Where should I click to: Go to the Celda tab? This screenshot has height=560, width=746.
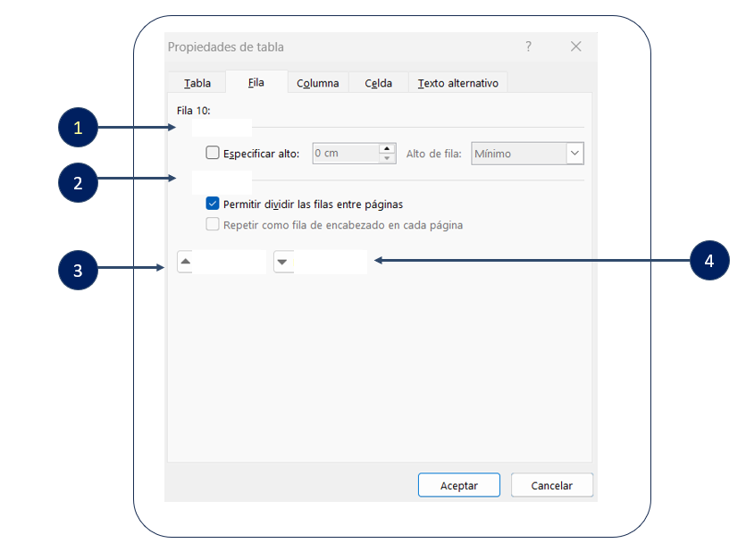(378, 83)
